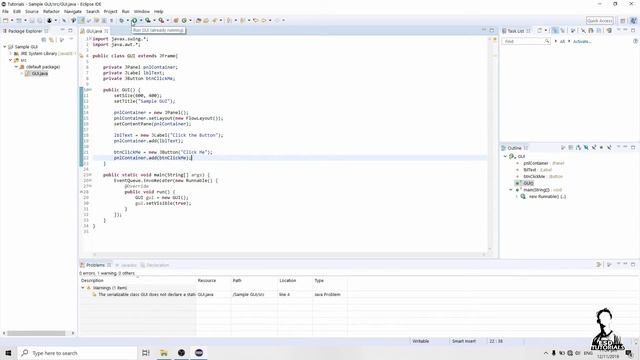
Task: Toggle Focus on Workweek in Task List
Action: pyautogui.click(x=573, y=31)
